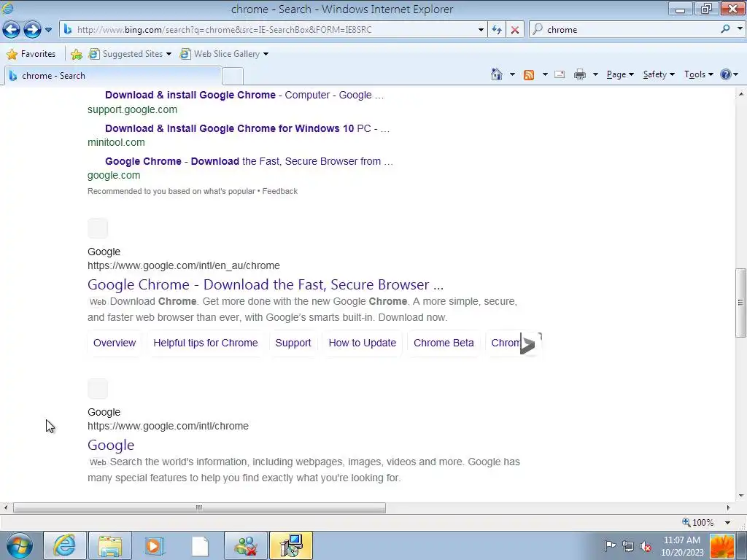Open the recent pages dropdown arrow
Image resolution: width=747 pixels, height=560 pixels.
(x=49, y=29)
